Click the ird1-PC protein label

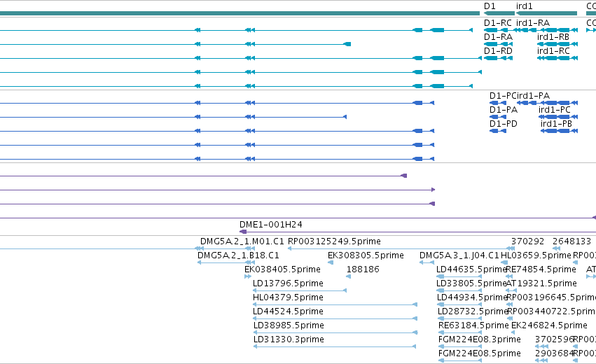(555, 110)
